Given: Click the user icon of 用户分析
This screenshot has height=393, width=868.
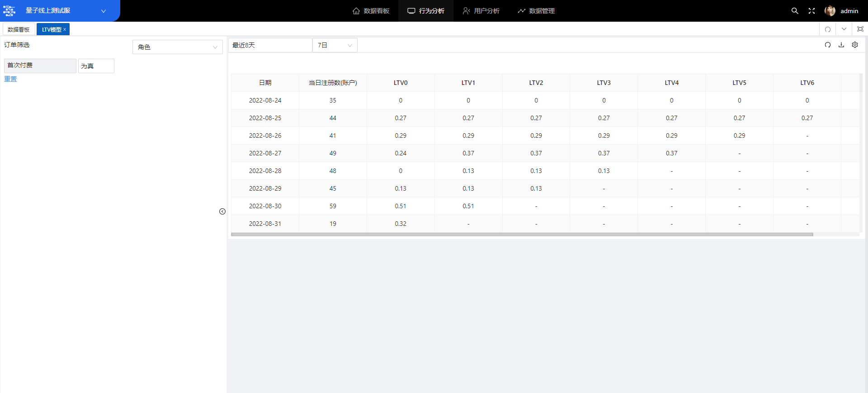Looking at the screenshot, I should point(466,11).
